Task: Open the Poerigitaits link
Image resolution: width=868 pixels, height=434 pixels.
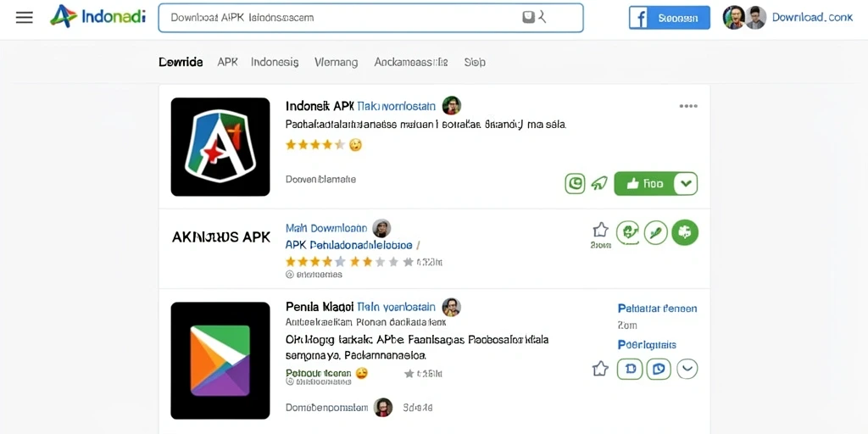Action: coord(647,345)
